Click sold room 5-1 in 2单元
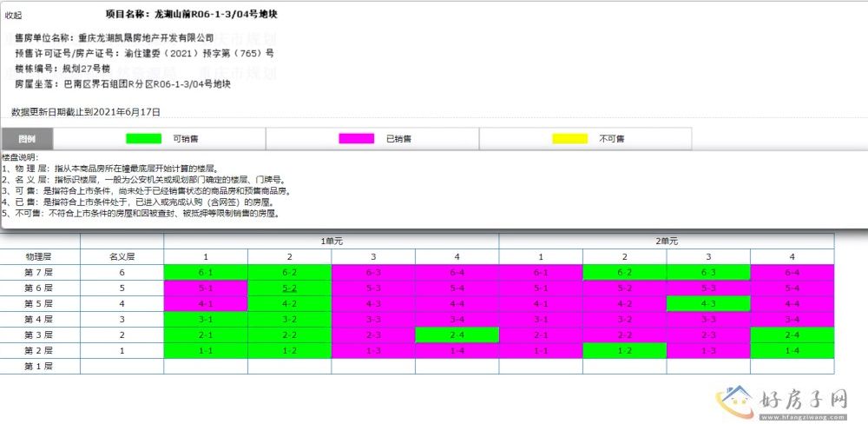Viewport: 868px width, 424px height. 541,288
